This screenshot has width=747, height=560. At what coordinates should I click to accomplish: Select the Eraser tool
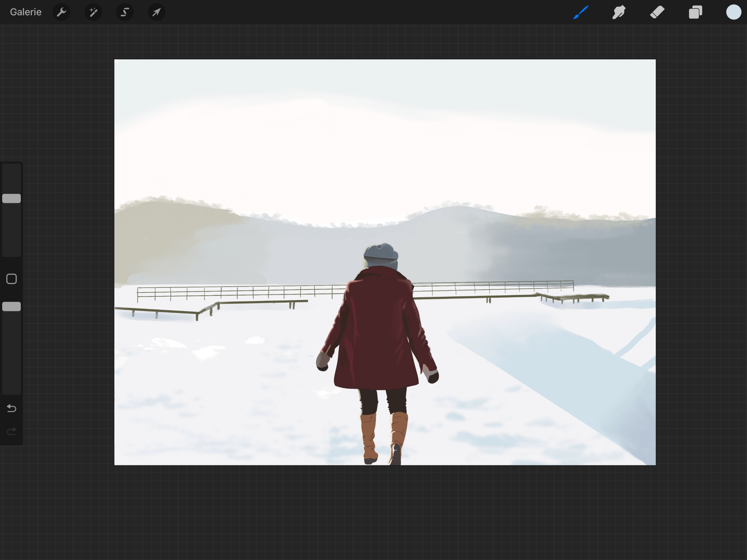(x=657, y=12)
